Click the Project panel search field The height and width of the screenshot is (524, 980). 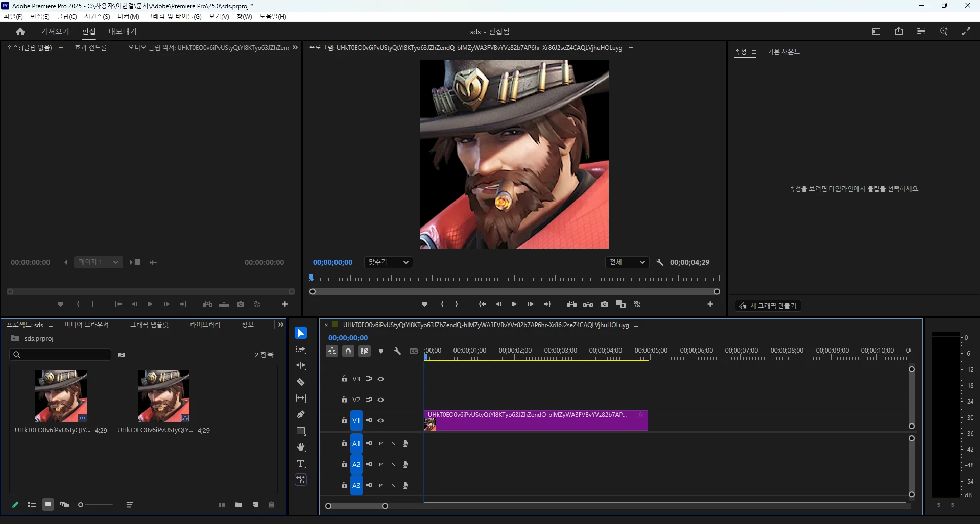(x=60, y=355)
